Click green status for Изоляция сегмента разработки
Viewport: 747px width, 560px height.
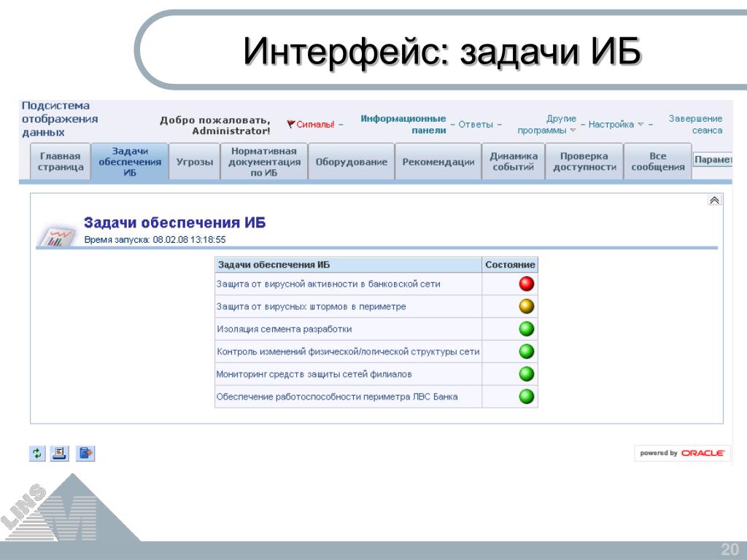527,329
